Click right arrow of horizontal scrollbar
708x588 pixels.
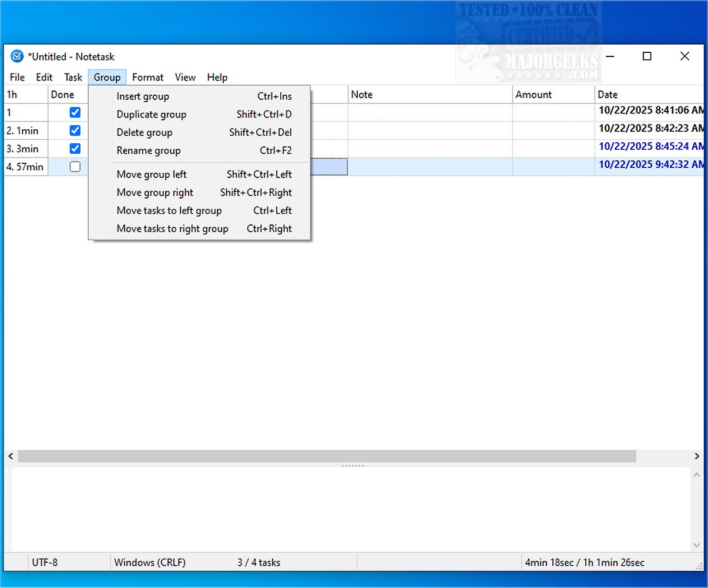click(x=697, y=456)
